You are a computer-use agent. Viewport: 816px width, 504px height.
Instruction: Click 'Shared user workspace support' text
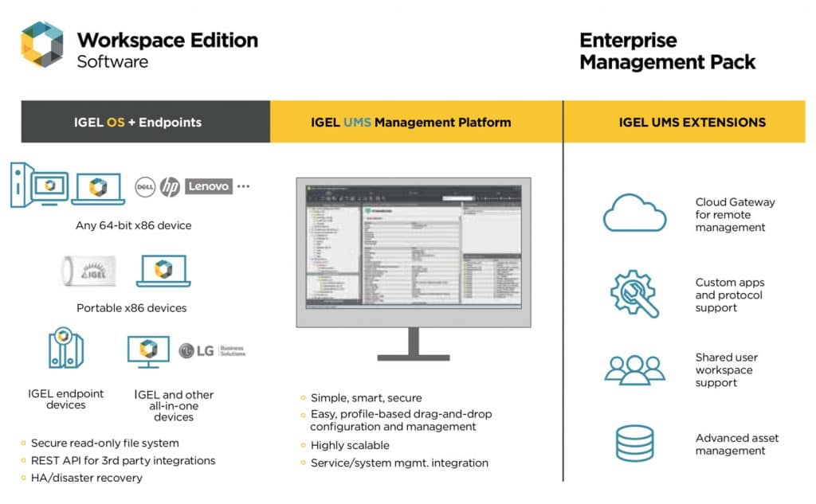pyautogui.click(x=727, y=369)
